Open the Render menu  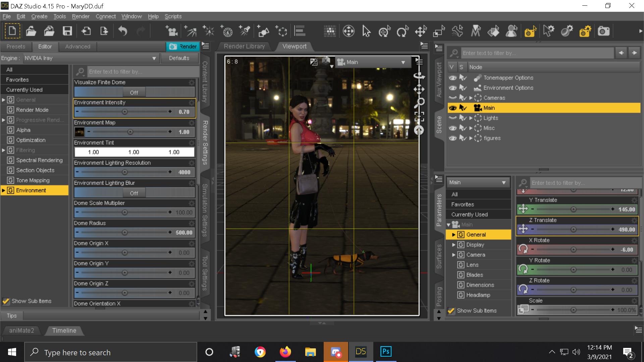(80, 16)
